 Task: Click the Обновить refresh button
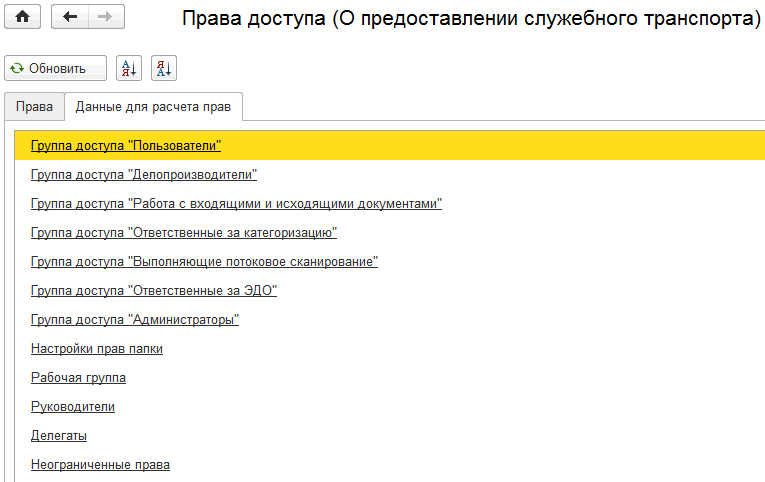pos(56,68)
